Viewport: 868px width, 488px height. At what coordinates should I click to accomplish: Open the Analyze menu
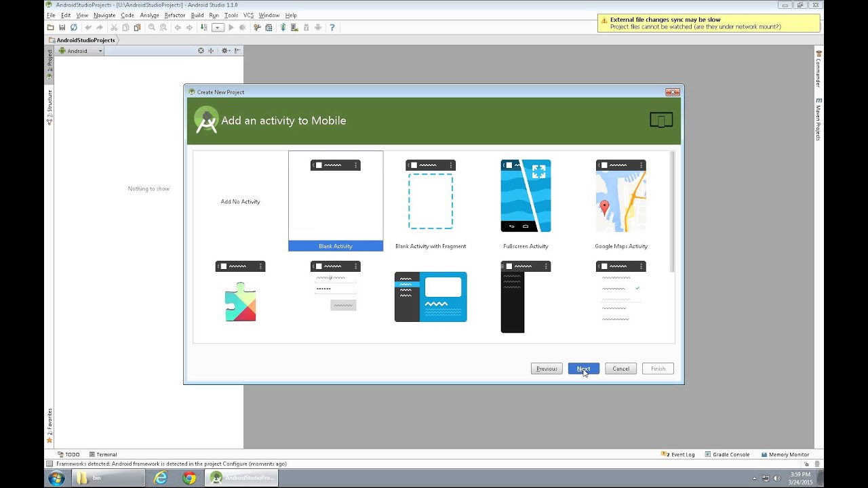(149, 15)
